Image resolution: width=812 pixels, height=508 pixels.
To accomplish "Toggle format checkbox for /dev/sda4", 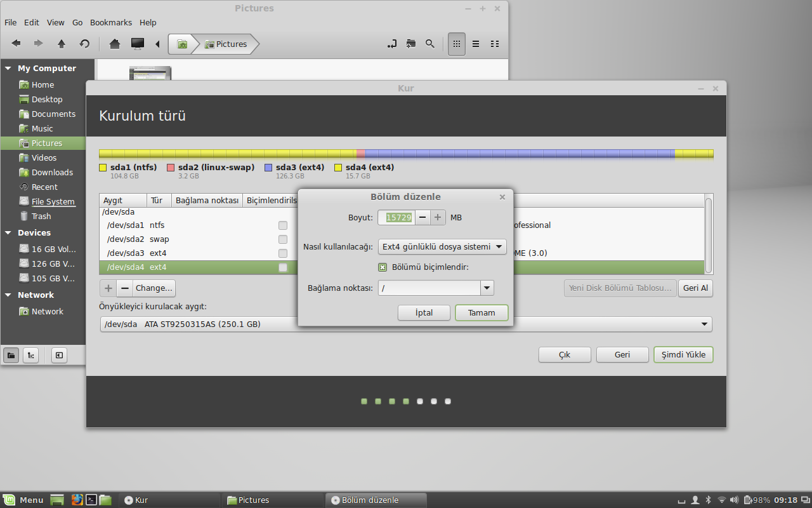I will click(x=283, y=267).
